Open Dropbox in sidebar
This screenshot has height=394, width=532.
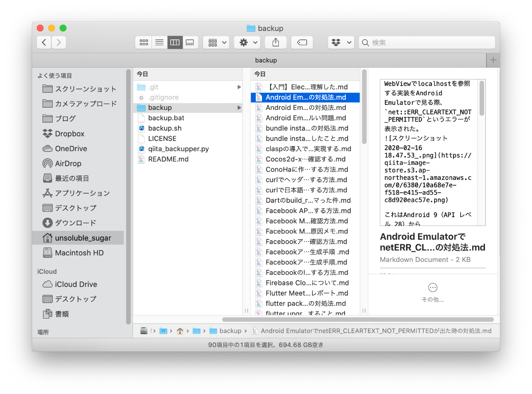tap(63, 134)
